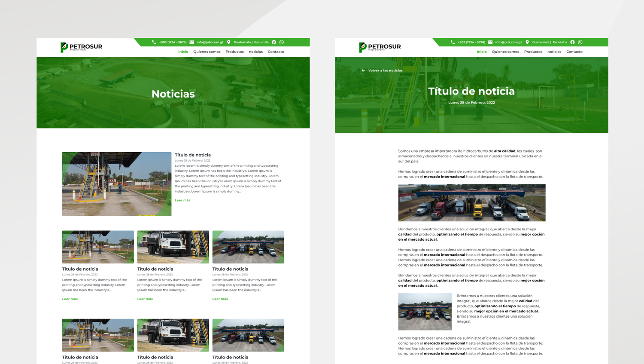Click info@pds.com.gt on the right page header
Image resolution: width=644 pixels, height=364 pixels.
pyautogui.click(x=508, y=42)
